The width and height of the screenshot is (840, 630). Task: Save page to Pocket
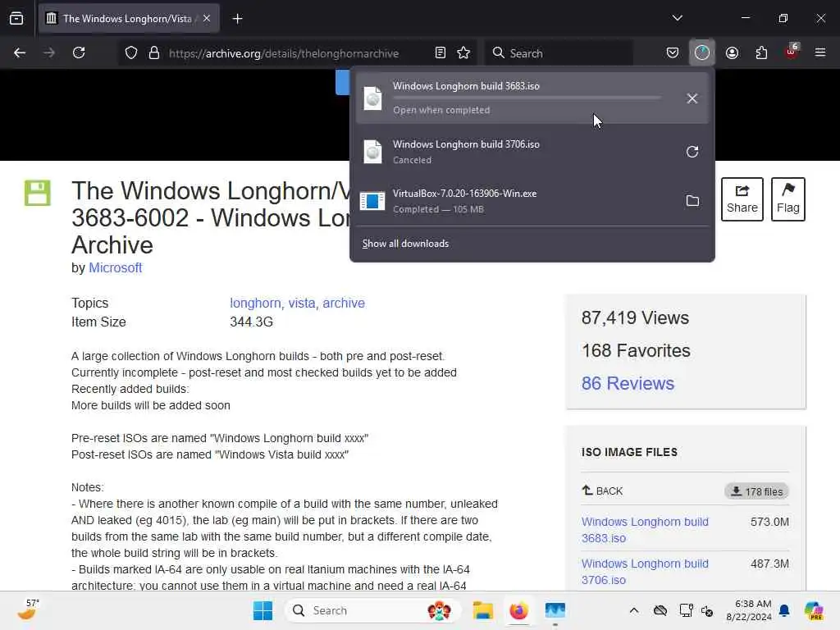click(673, 52)
